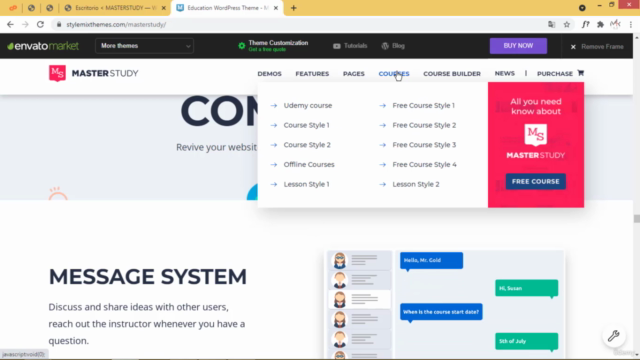Close the Escritorio MASTERSTUDY tab
Image resolution: width=640 pixels, height=360 pixels.
164,8
